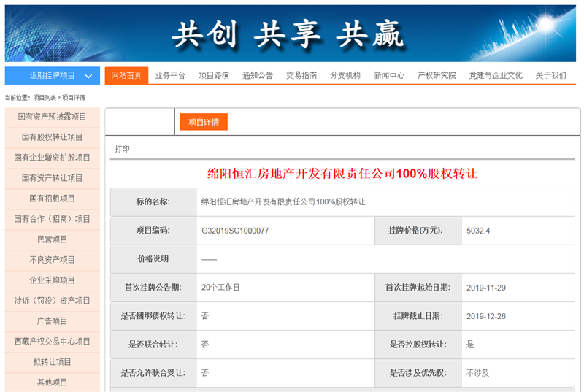Go to 产权研究院
Screen dimensions: 584x392
coord(437,76)
